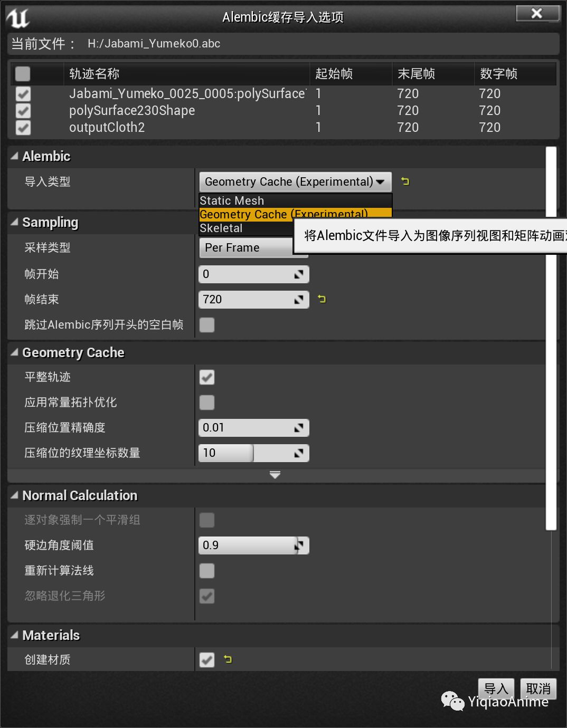Image resolution: width=567 pixels, height=728 pixels.
Task: Enable the 应用常量拓扑优化 checkbox
Action: pyautogui.click(x=206, y=402)
